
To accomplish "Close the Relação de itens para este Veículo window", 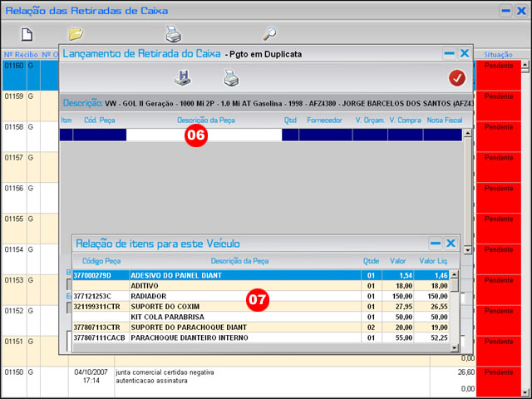I will 451,244.
